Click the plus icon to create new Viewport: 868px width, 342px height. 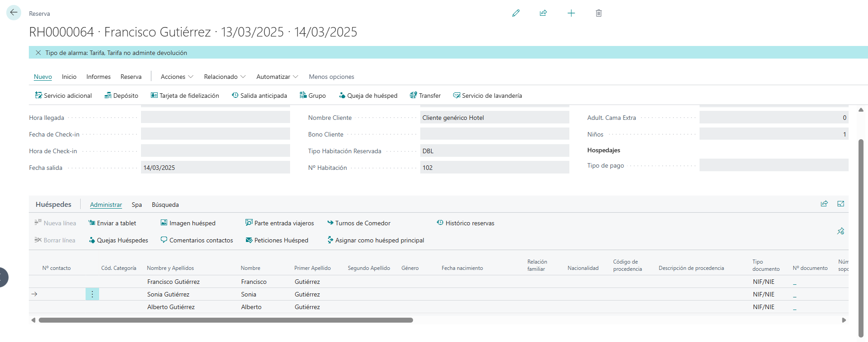[x=571, y=13]
